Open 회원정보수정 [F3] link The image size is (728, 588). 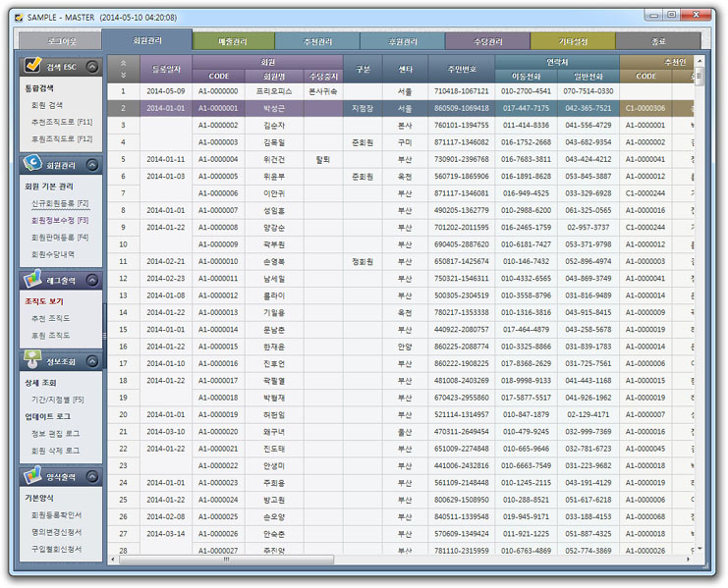click(60, 220)
